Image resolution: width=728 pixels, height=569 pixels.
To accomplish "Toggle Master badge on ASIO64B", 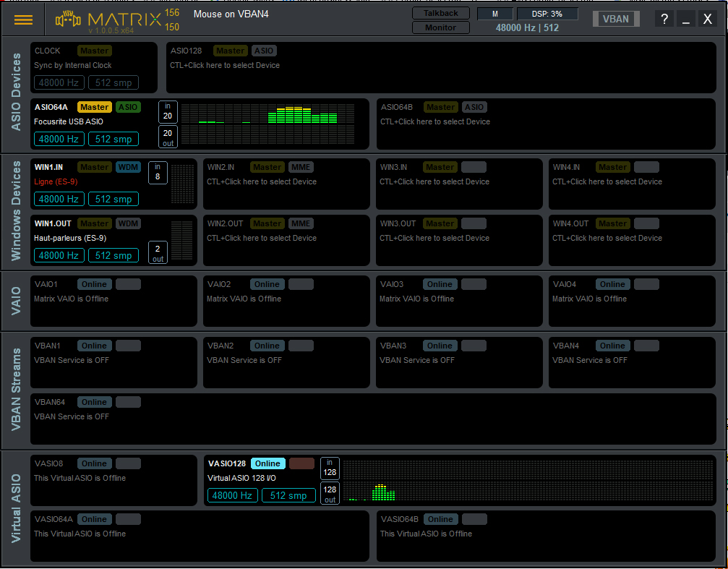I will click(440, 107).
